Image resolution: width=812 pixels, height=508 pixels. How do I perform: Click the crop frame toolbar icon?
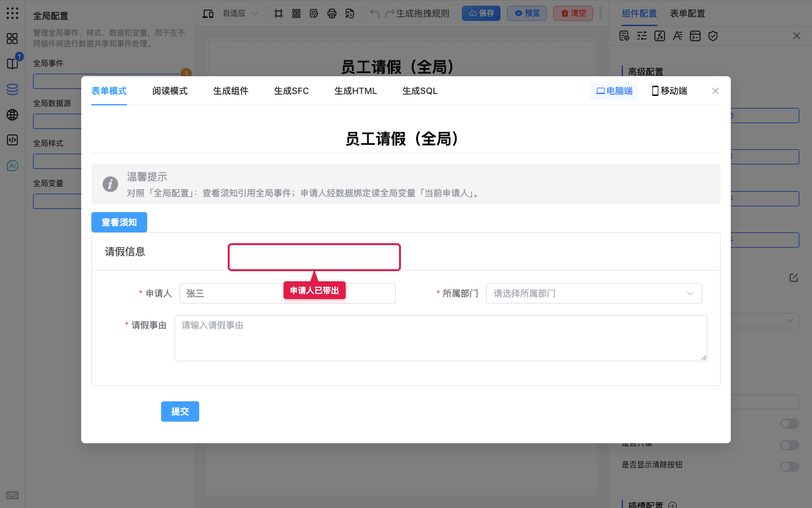(x=278, y=13)
